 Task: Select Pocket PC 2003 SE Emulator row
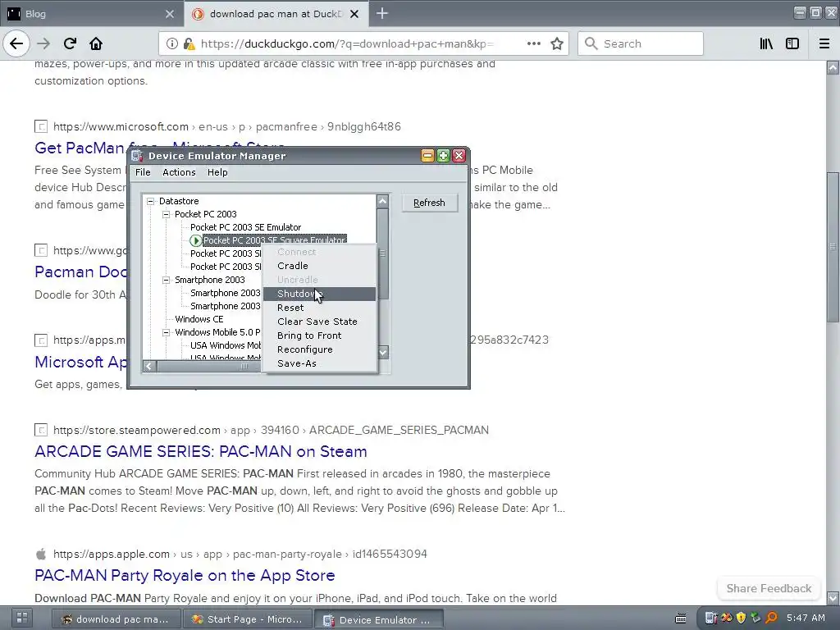245,227
